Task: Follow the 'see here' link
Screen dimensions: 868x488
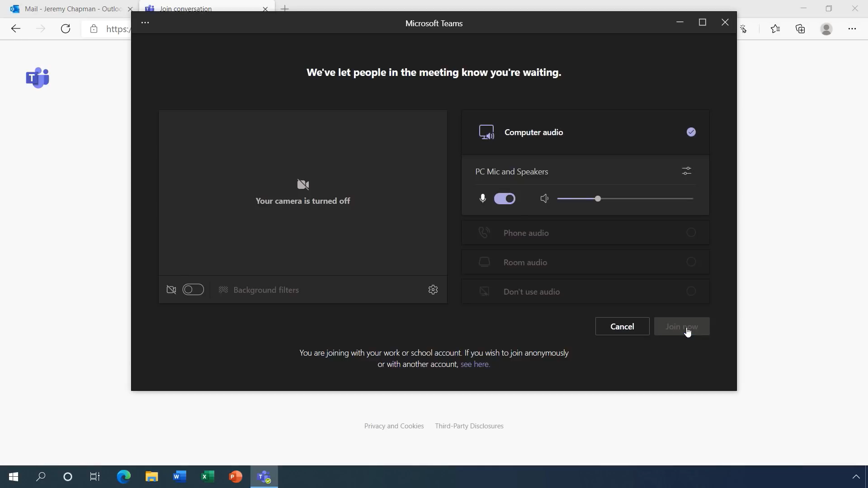Action: (475, 364)
